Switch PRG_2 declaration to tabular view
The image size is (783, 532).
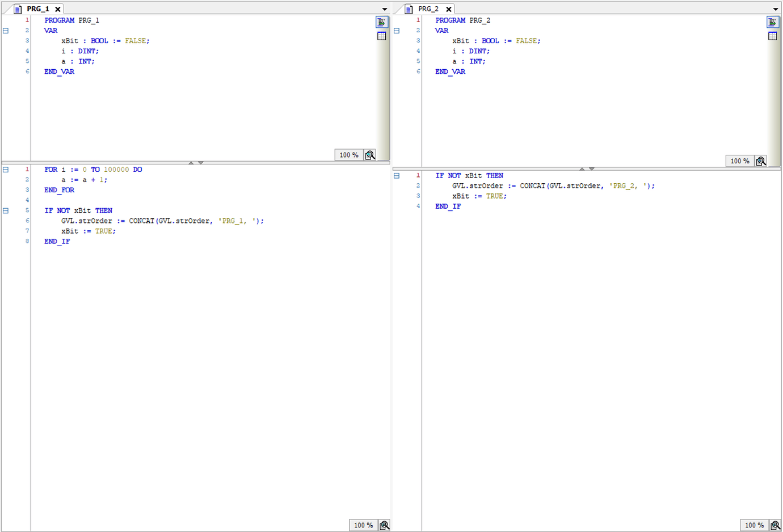(772, 36)
